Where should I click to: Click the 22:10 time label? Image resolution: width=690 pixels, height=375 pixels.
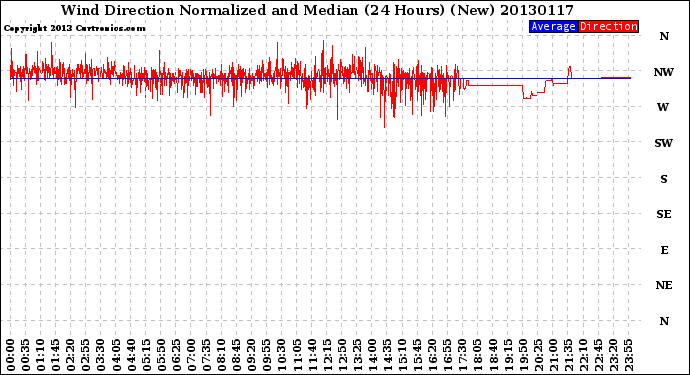coord(583,355)
